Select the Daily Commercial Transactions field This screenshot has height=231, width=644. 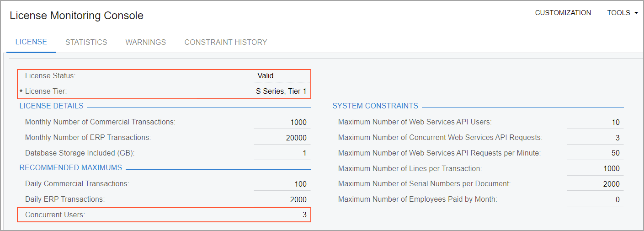(x=282, y=184)
